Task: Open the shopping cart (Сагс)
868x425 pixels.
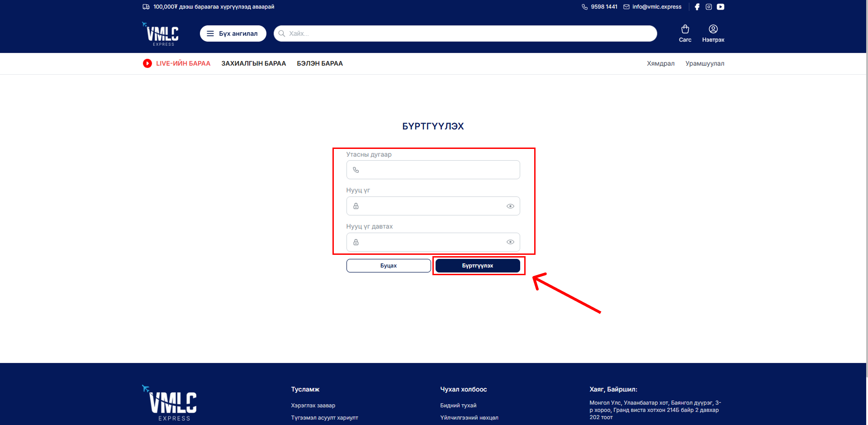Action: tap(685, 33)
